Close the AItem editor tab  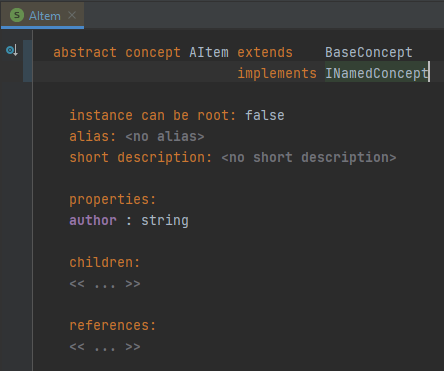click(x=72, y=15)
